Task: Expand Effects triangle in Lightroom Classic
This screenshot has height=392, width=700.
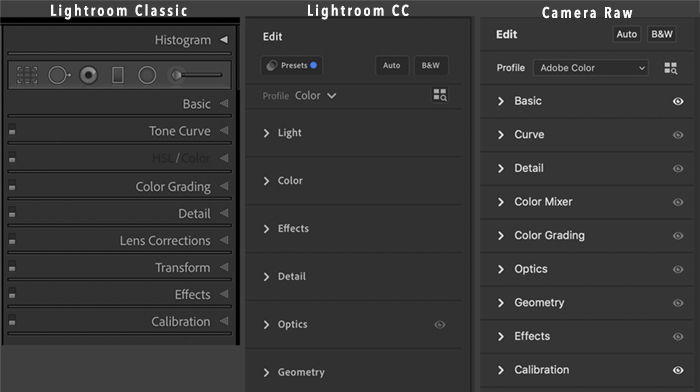Action: (x=224, y=294)
